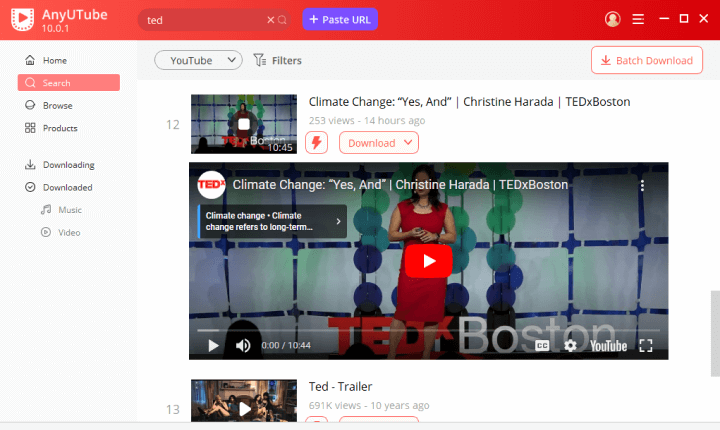Open Browse in the sidebar

[48, 105]
